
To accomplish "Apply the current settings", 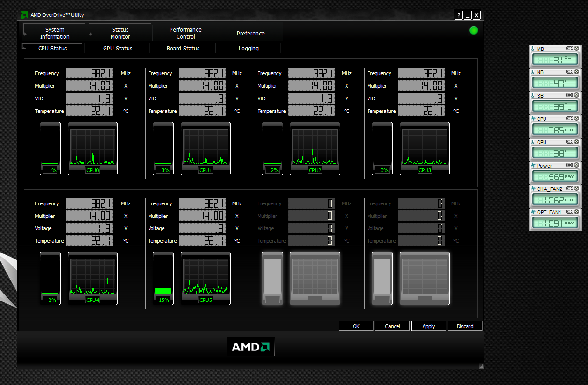I will pyautogui.click(x=429, y=326).
